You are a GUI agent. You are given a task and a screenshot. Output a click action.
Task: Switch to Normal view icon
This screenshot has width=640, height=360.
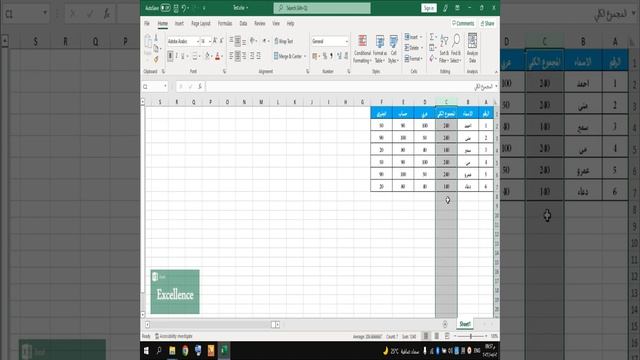pos(426,336)
